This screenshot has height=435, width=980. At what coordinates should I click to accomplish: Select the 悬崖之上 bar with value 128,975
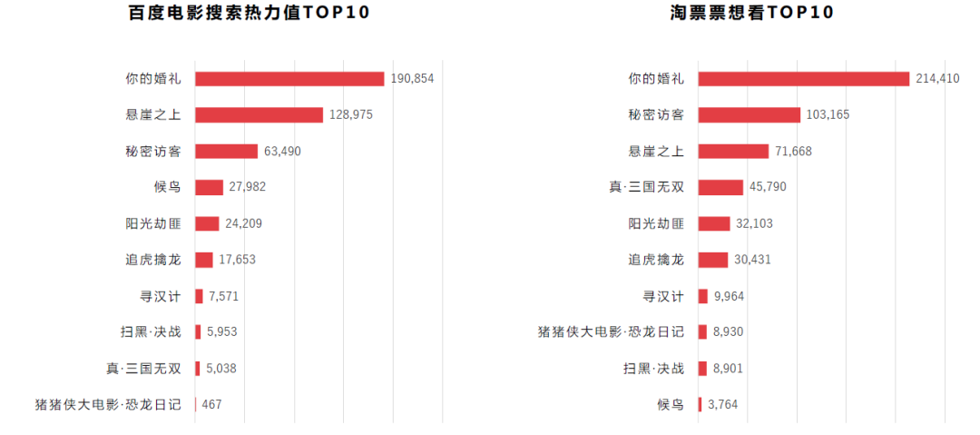tap(259, 115)
